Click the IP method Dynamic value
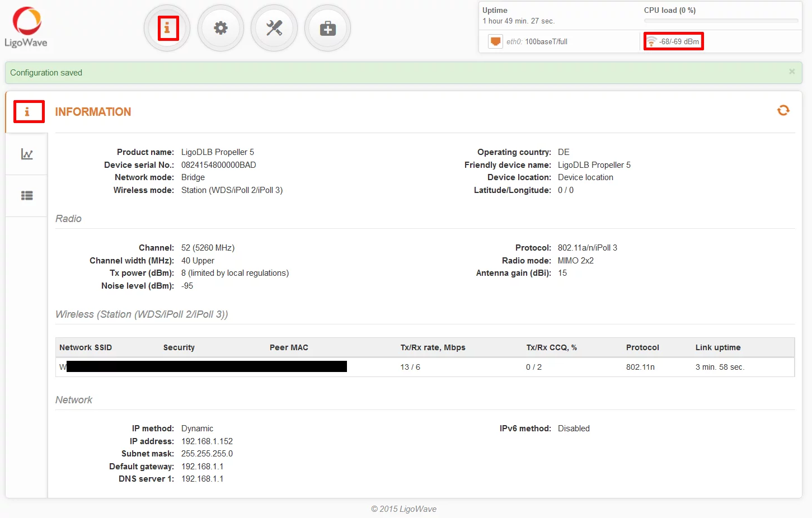812x518 pixels. point(197,428)
